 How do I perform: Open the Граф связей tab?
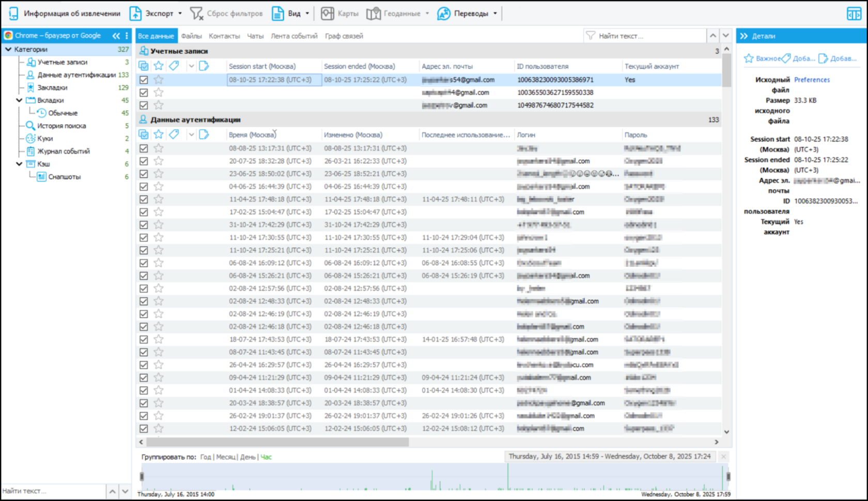[344, 36]
